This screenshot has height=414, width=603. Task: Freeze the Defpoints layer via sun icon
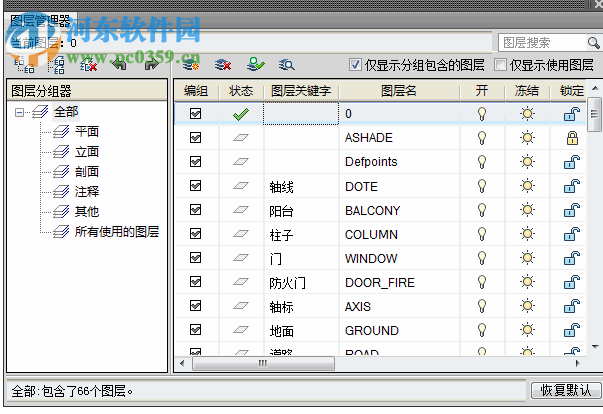click(x=527, y=162)
